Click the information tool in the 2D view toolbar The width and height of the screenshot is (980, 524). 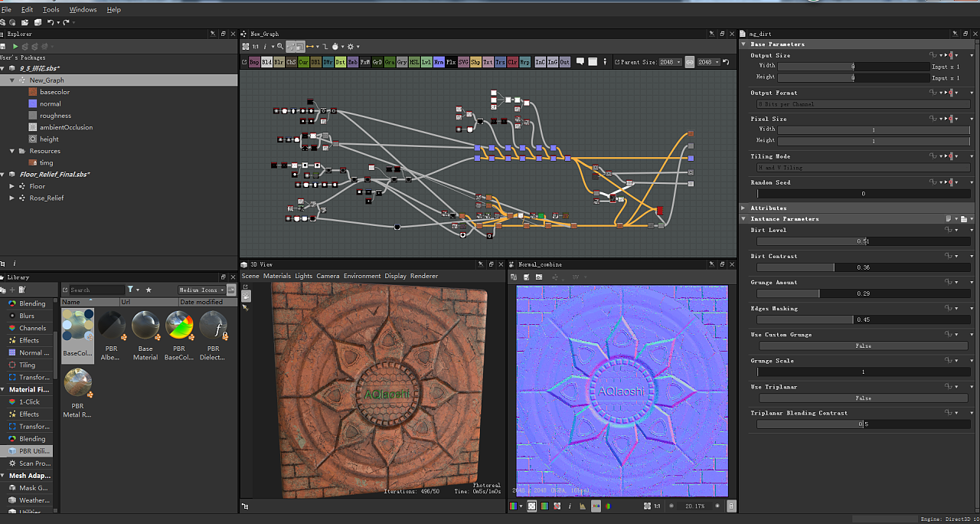[x=570, y=506]
